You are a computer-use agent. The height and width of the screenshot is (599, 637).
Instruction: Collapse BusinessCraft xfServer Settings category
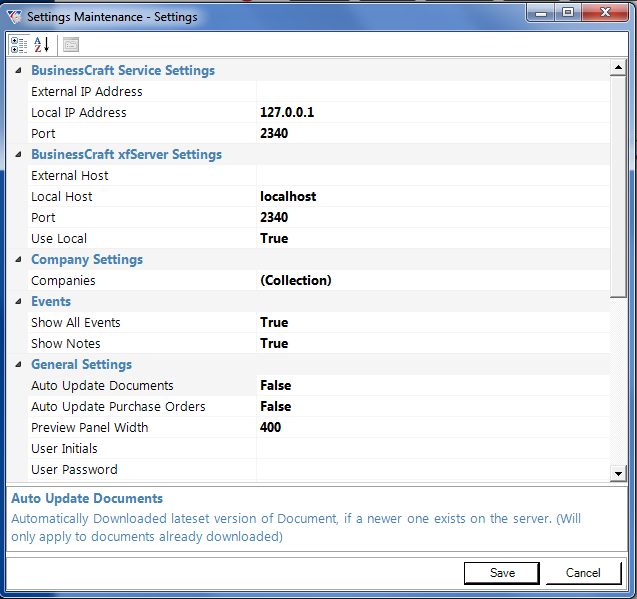click(x=18, y=155)
